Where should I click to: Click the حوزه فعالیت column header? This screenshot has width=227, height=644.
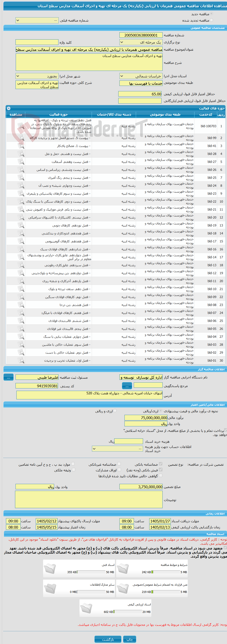click(x=58, y=114)
